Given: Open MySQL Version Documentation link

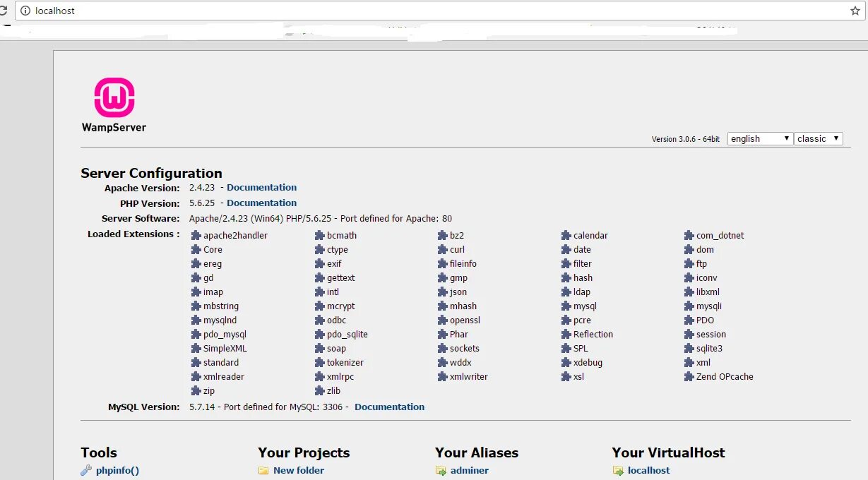Looking at the screenshot, I should 390,407.
